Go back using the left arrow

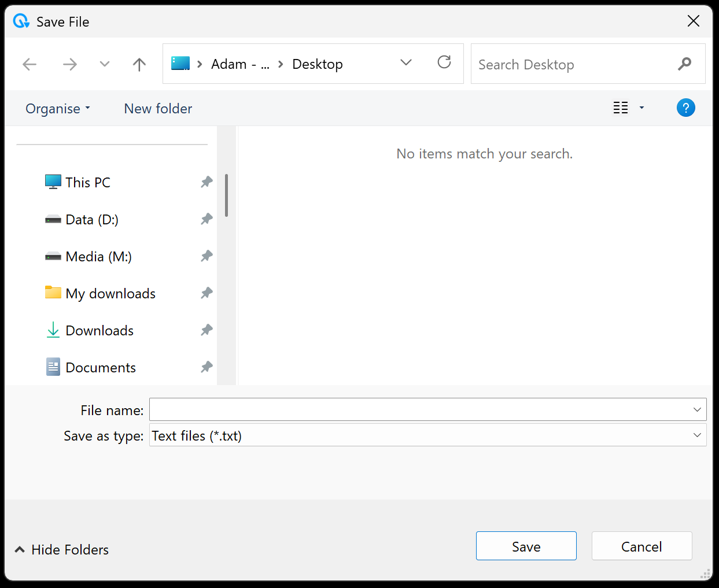pyautogui.click(x=30, y=64)
